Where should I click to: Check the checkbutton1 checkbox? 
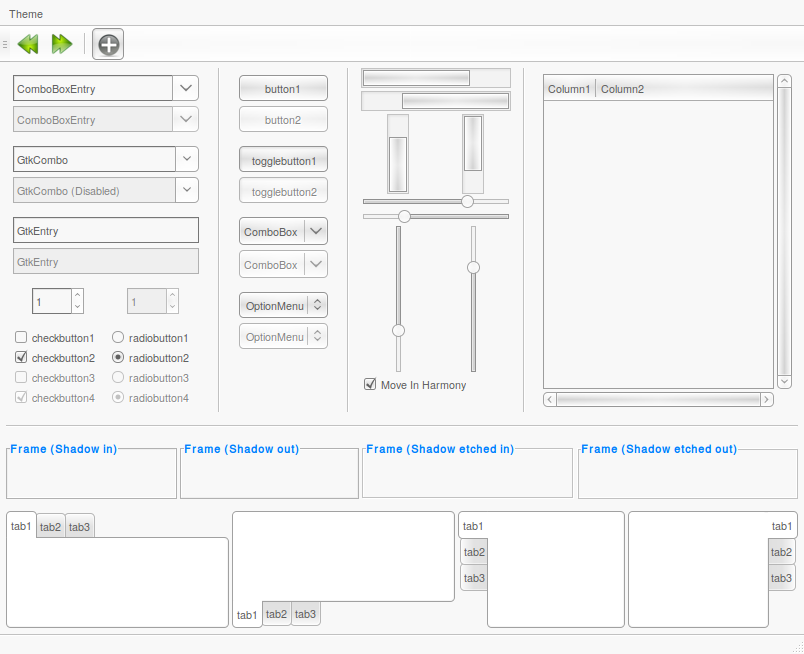tap(21, 337)
